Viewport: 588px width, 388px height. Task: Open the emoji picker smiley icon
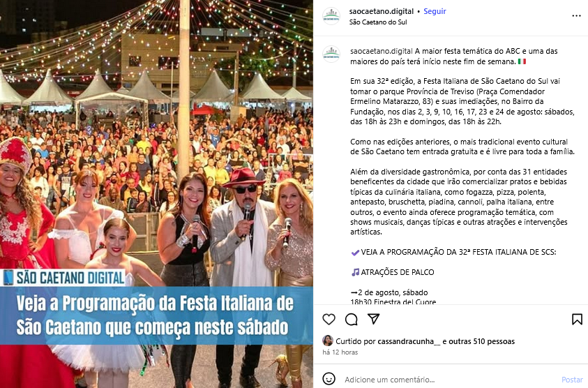click(x=329, y=379)
